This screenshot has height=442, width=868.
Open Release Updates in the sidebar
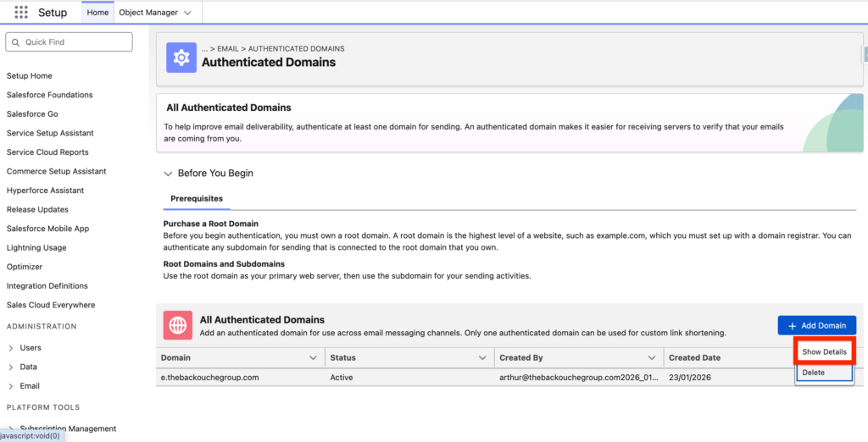point(37,209)
